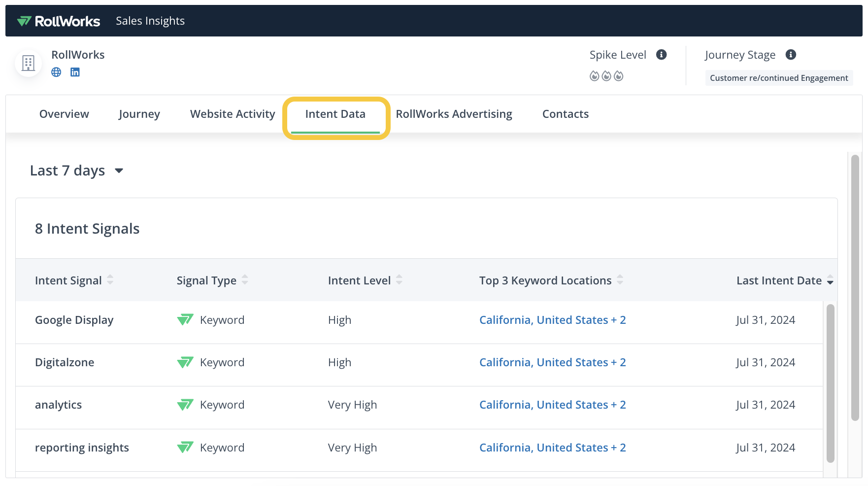This screenshot has height=486, width=868.
Task: Click the Journey Stage info icon
Action: 791,55
